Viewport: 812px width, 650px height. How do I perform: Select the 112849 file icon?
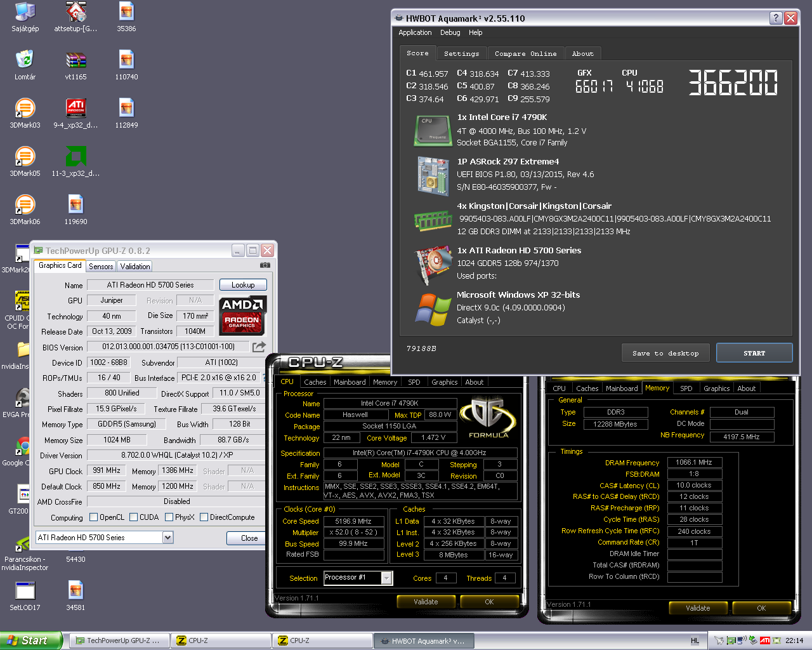point(126,114)
